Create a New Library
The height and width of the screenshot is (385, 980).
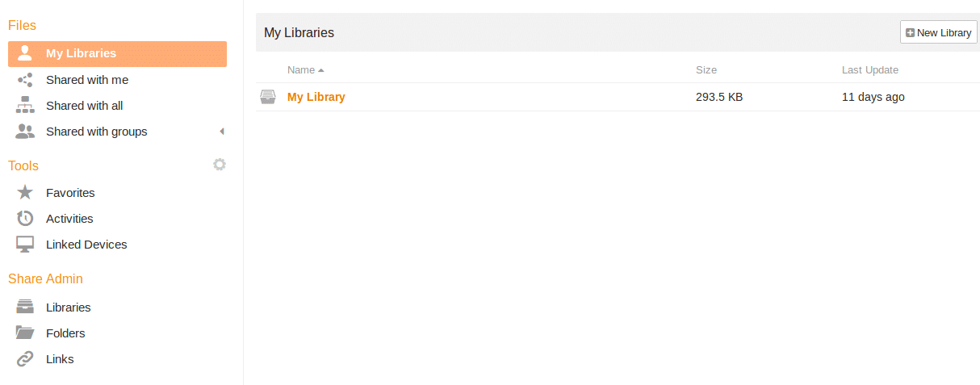pyautogui.click(x=939, y=32)
